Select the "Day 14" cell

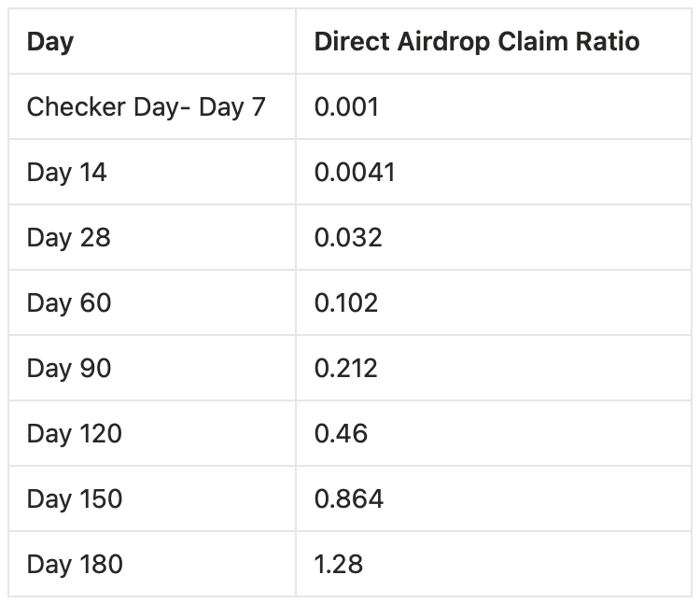click(67, 173)
